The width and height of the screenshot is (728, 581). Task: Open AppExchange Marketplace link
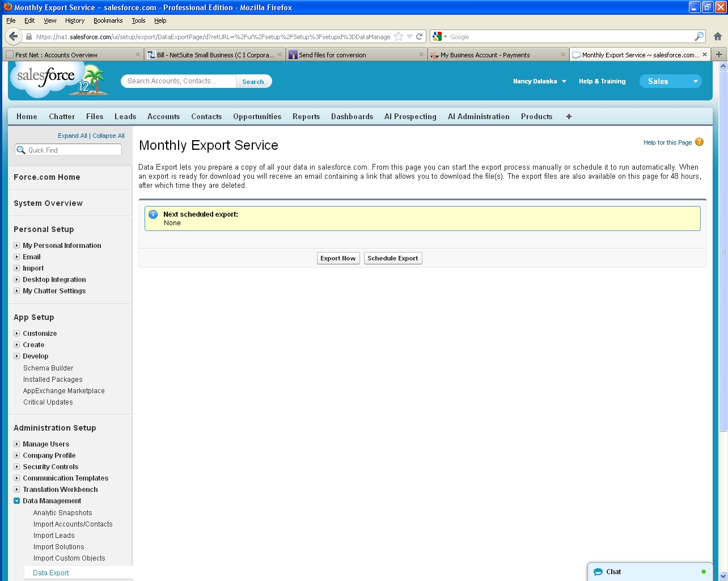[64, 391]
